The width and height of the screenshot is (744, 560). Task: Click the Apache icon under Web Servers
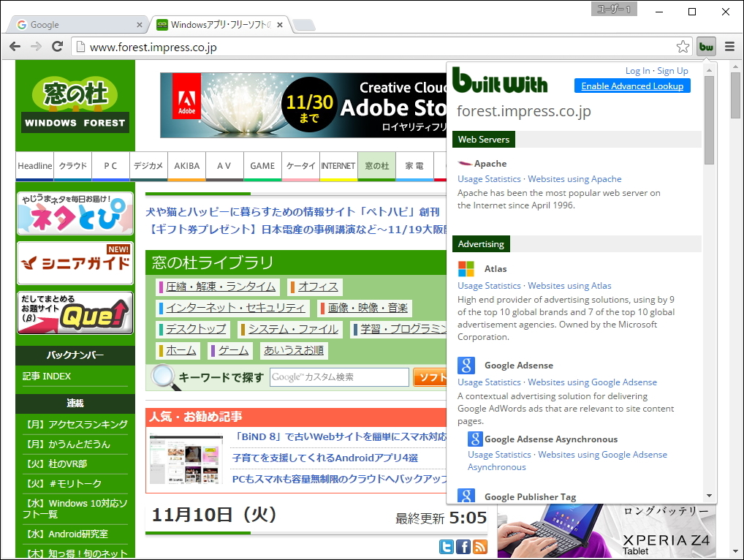click(x=463, y=162)
